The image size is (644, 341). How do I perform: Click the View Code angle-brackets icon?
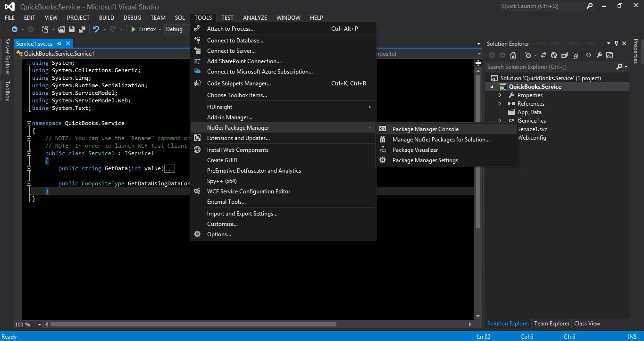[589, 55]
